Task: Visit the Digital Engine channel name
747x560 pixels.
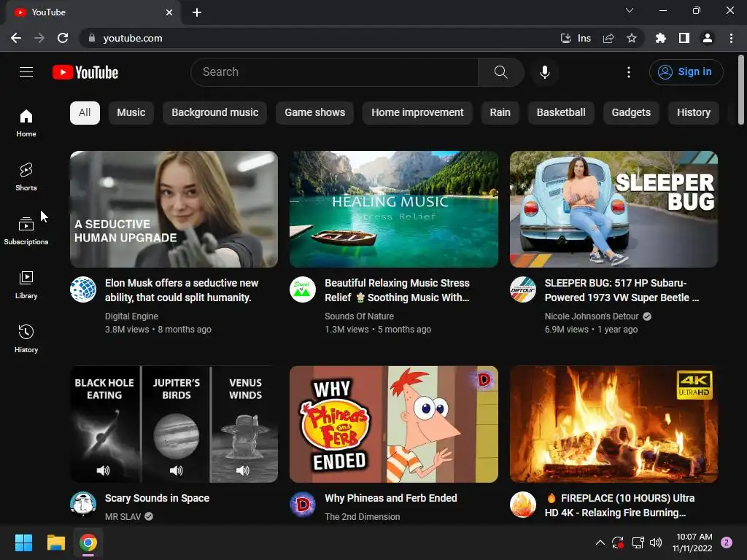Action: pos(131,316)
